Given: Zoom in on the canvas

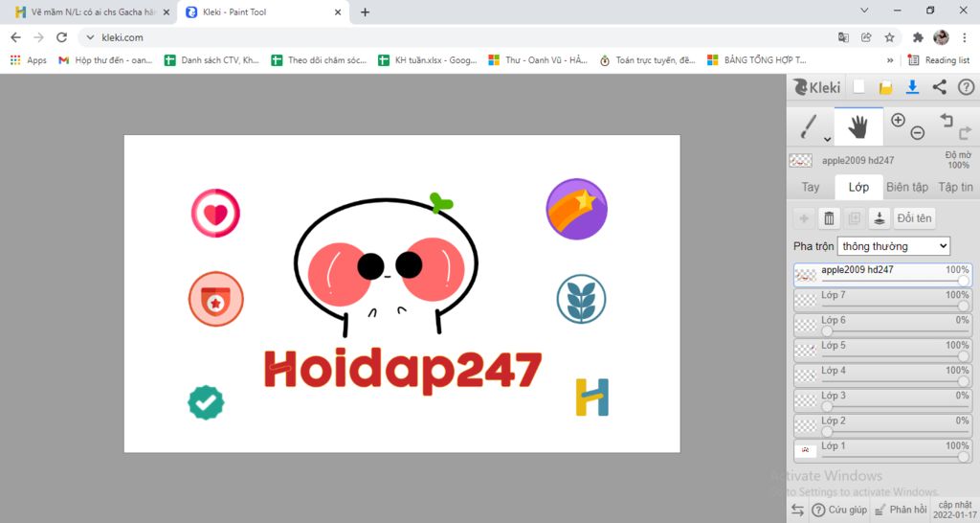Looking at the screenshot, I should tap(898, 120).
